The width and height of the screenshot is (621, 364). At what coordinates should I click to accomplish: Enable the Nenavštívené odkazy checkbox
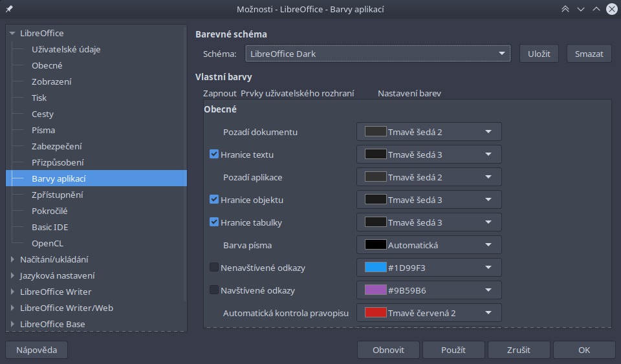214,268
